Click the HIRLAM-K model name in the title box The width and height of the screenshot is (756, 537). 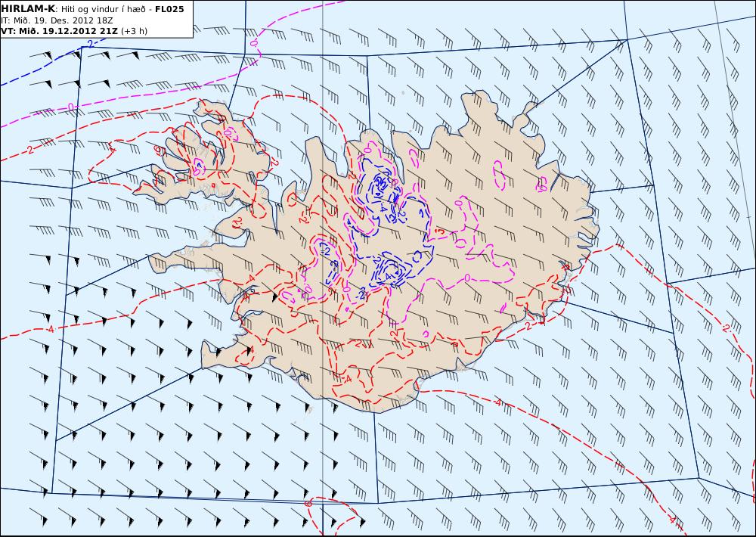point(28,9)
